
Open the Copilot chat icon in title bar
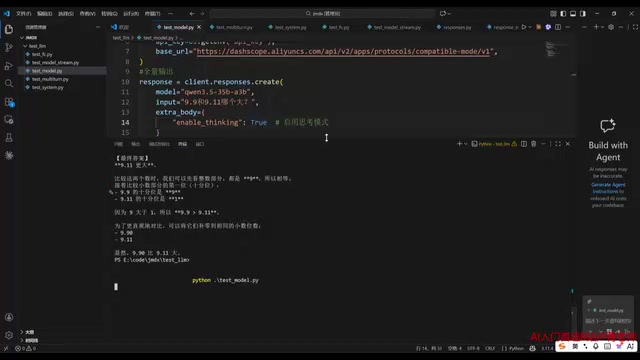click(x=443, y=13)
